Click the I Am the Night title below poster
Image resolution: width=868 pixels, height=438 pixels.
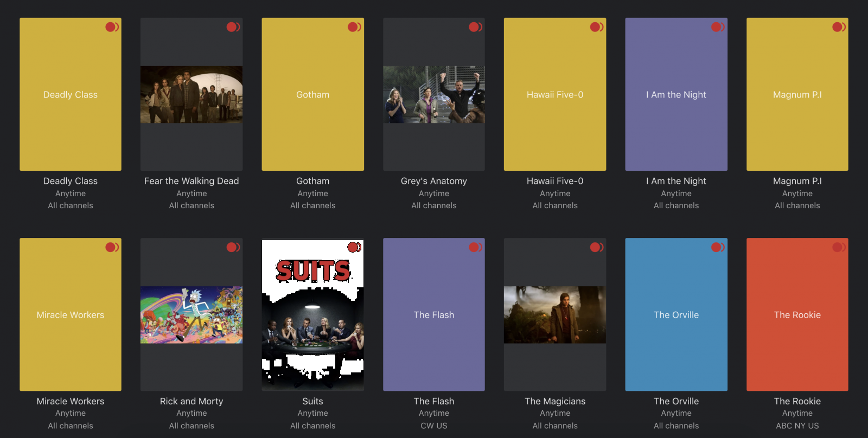coord(676,181)
